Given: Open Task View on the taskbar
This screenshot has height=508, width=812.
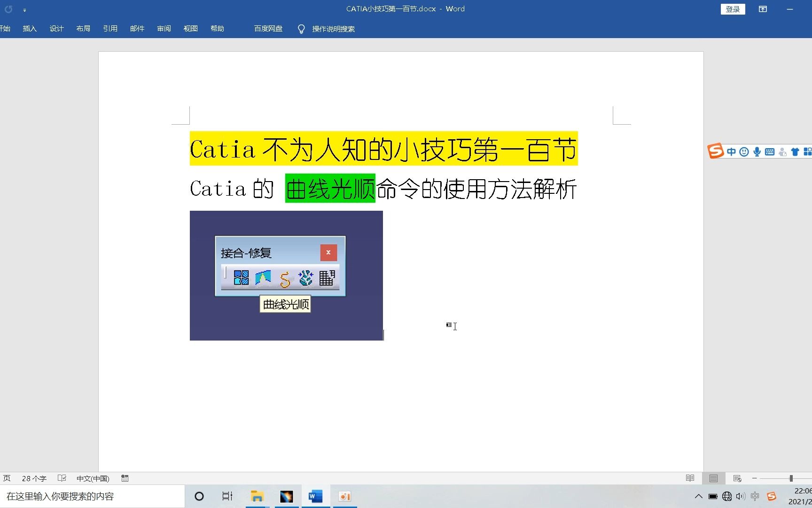Looking at the screenshot, I should coord(227,496).
